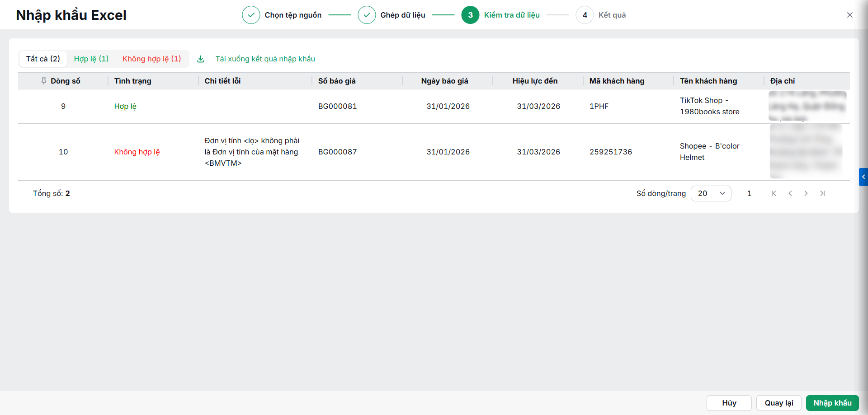Click the completed Chọn tệp nguồn step icon
The width and height of the screenshot is (868, 415).
(251, 15)
